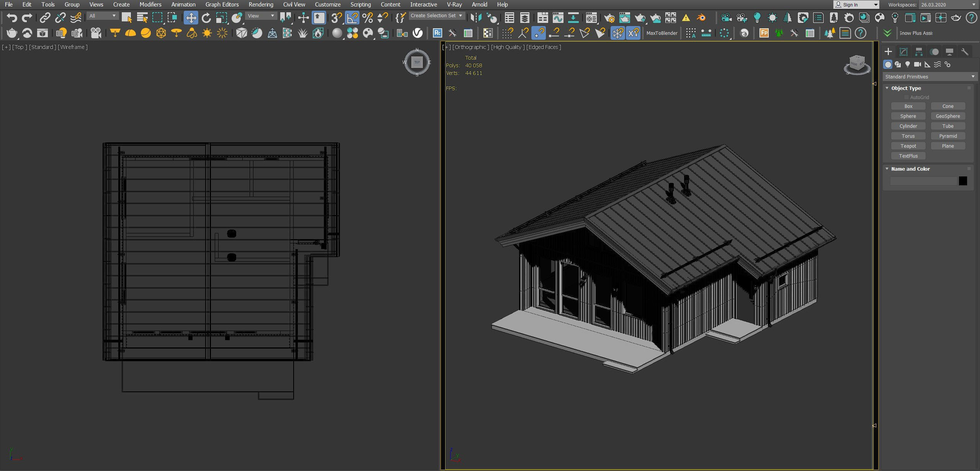The width and height of the screenshot is (980, 471).
Task: Toggle Window/Crossing selection mode
Action: 173,18
